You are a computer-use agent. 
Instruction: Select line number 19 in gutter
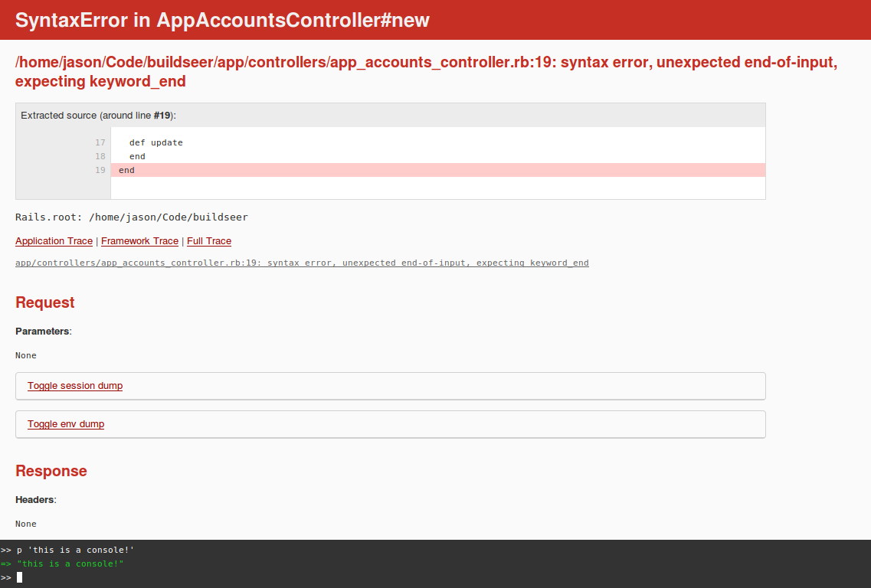coord(100,170)
